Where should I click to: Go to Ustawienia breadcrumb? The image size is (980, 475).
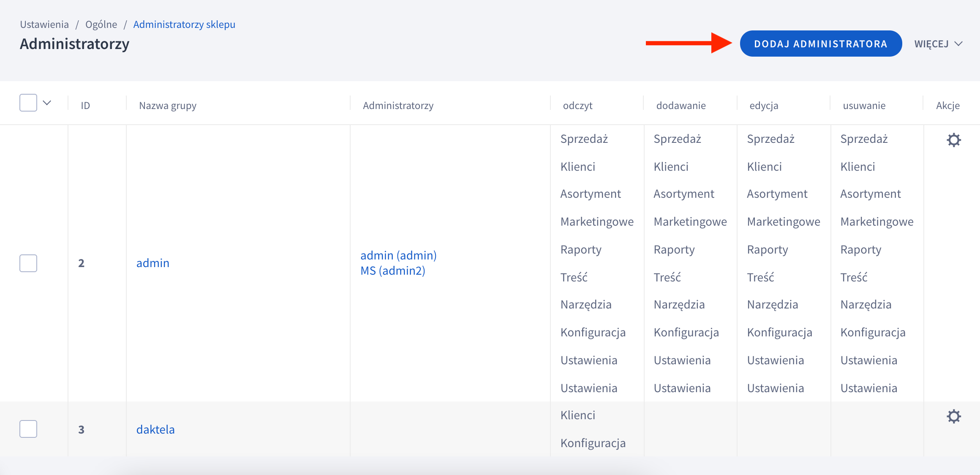[44, 25]
